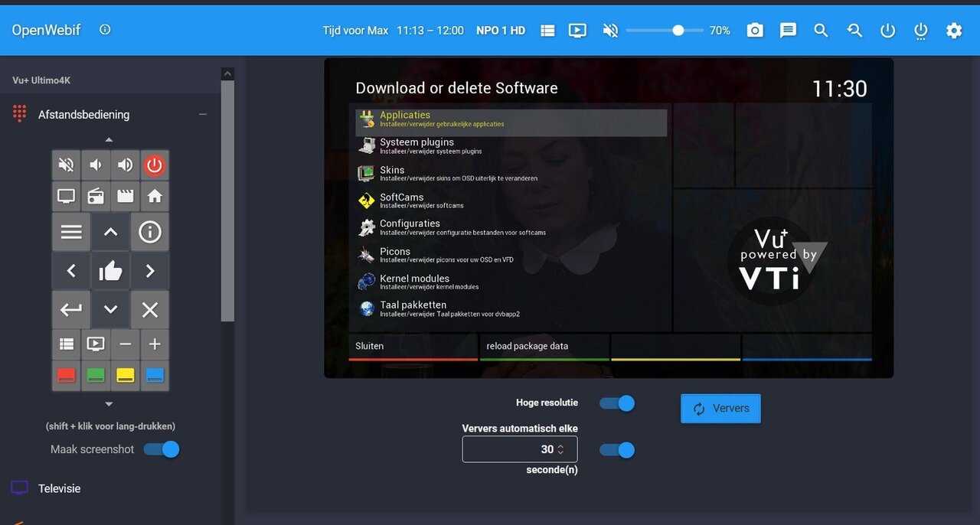Open the settings gear in the top bar
The height and width of the screenshot is (525, 980).
click(953, 30)
